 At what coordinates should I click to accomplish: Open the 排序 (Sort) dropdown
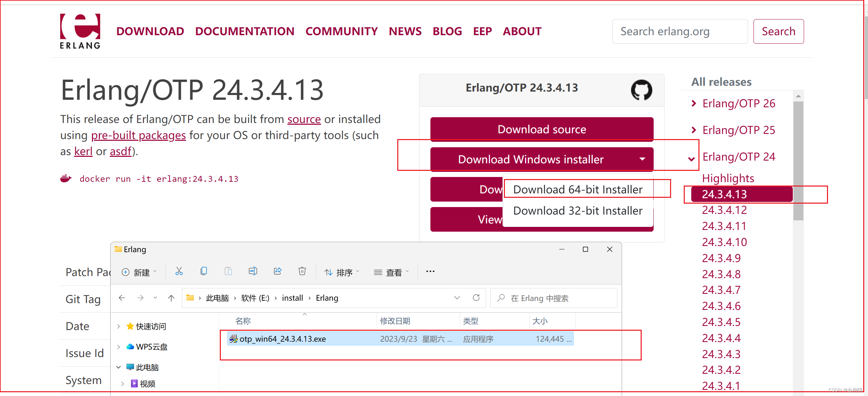[x=342, y=272]
